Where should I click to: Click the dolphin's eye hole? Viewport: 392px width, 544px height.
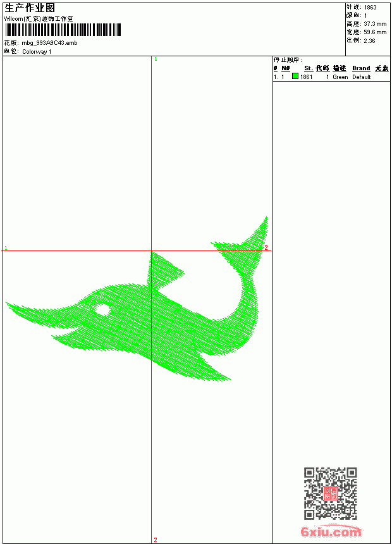102,310
